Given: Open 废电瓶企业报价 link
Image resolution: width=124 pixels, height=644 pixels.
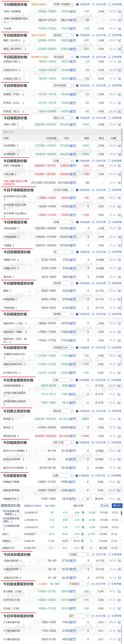Looking at the screenshot, I should click(x=40, y=57).
